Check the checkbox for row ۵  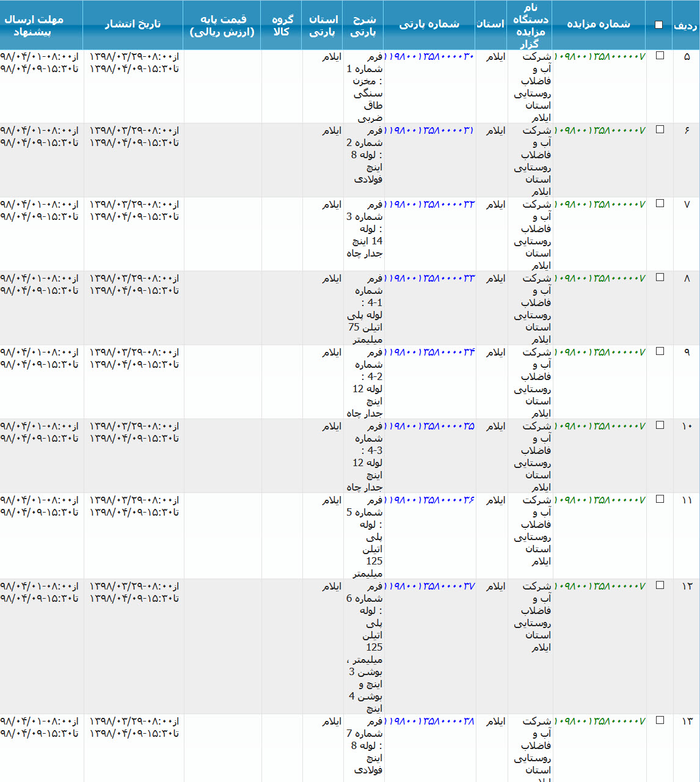[x=660, y=56]
